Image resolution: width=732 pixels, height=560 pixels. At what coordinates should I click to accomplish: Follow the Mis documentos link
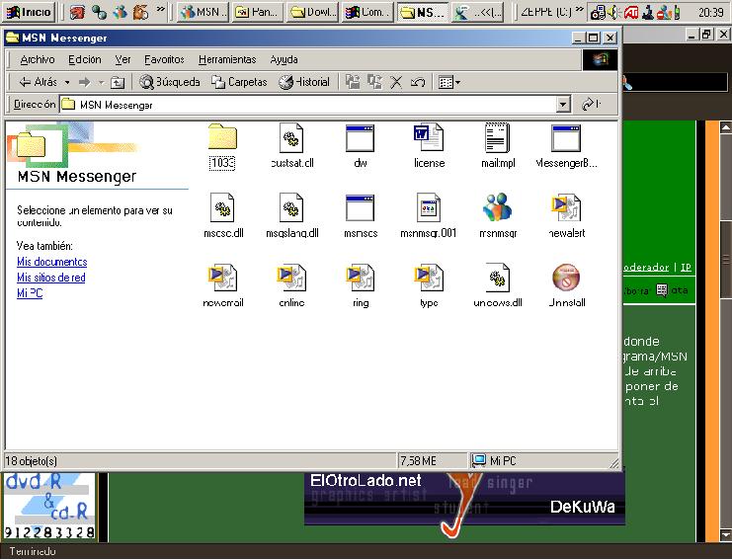click(51, 262)
